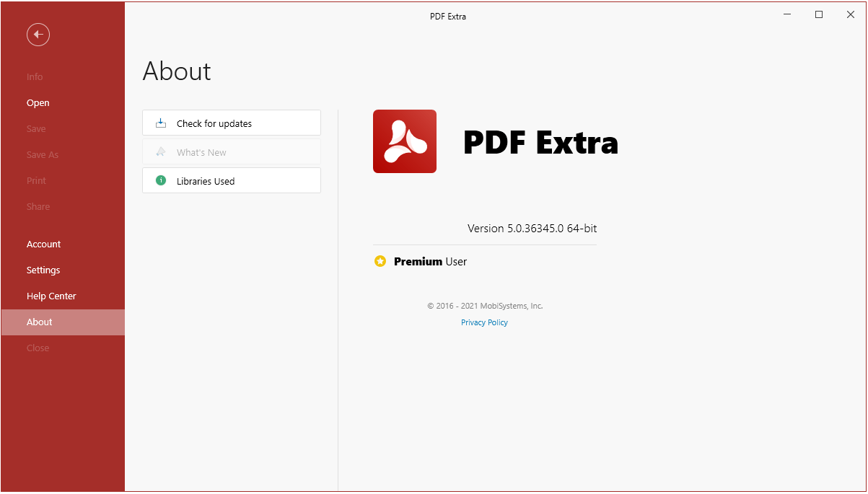Select Share in the sidebar

[63, 206]
